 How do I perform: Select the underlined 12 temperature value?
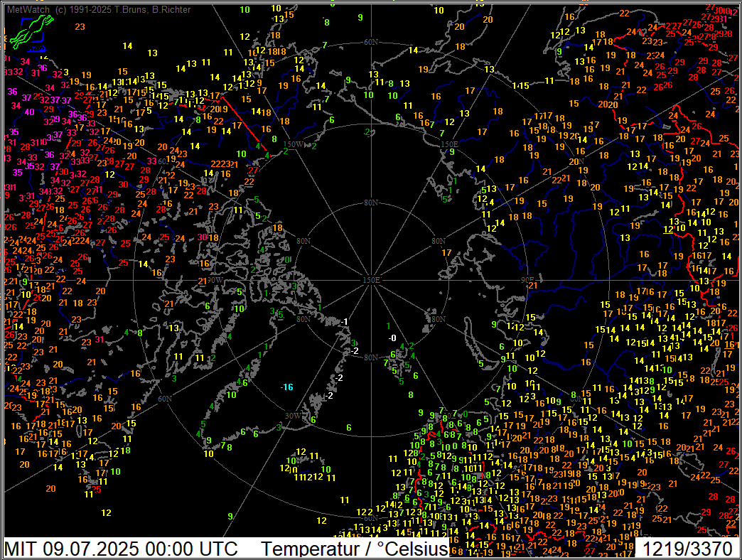[x=668, y=230]
